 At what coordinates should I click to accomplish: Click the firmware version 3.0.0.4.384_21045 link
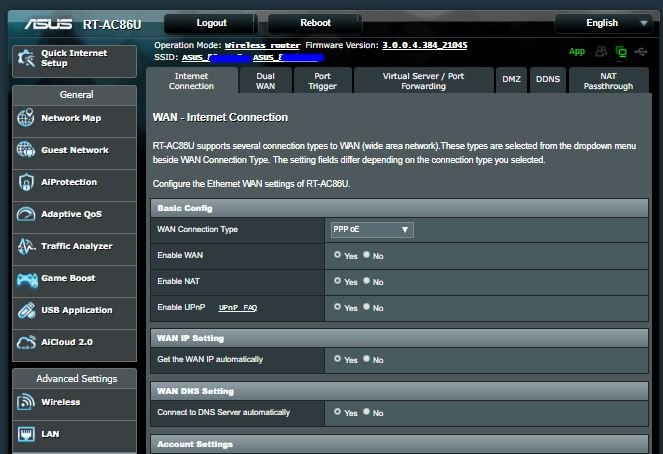pyautogui.click(x=425, y=45)
